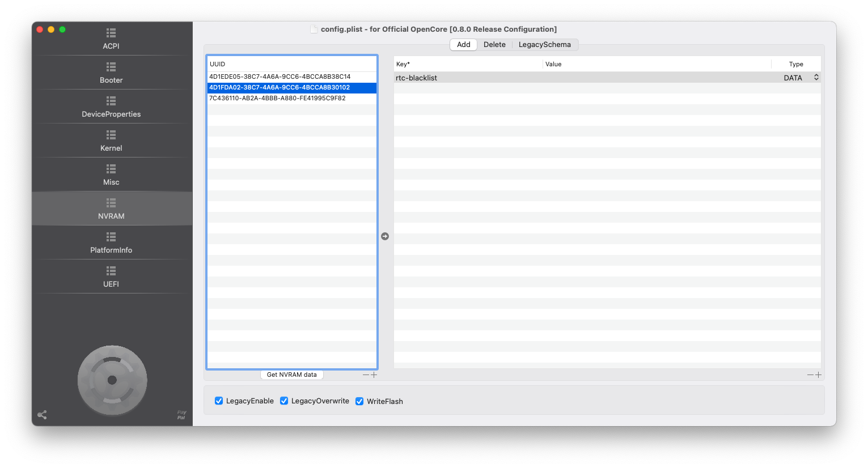Click the share icon in sidebar
This screenshot has height=468, width=868.
(42, 415)
